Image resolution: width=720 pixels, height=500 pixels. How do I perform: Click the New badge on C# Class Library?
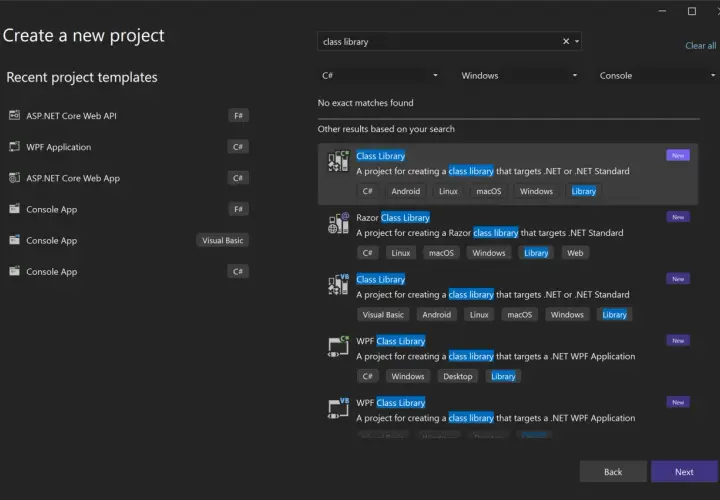[x=678, y=155]
